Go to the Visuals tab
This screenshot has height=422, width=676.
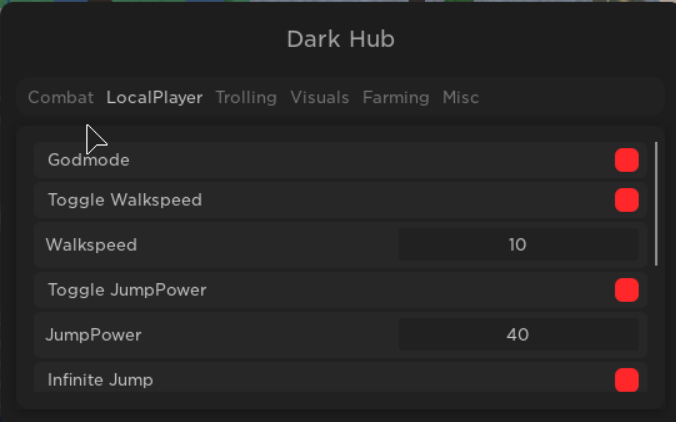point(320,98)
